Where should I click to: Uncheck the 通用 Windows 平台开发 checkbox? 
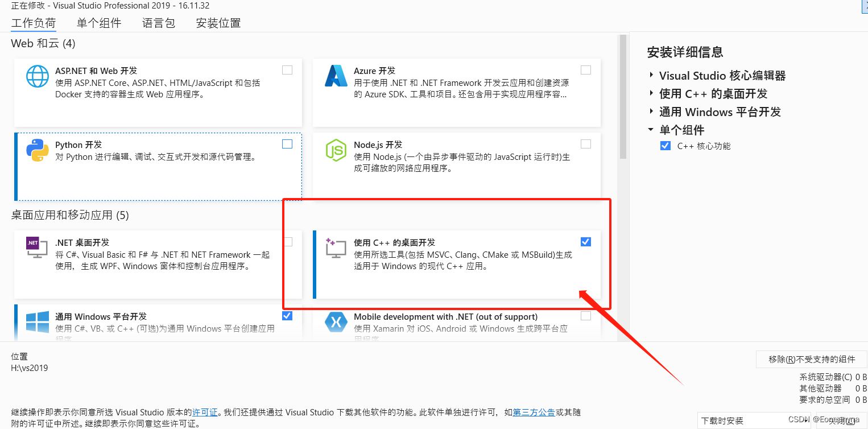click(x=287, y=316)
